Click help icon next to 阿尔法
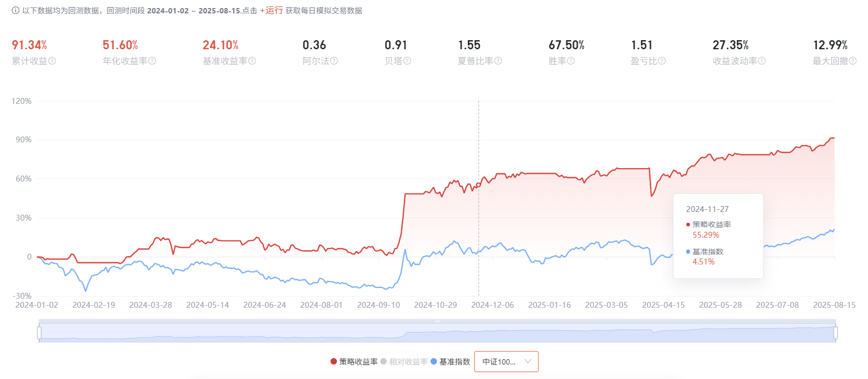The image size is (868, 379). [334, 61]
